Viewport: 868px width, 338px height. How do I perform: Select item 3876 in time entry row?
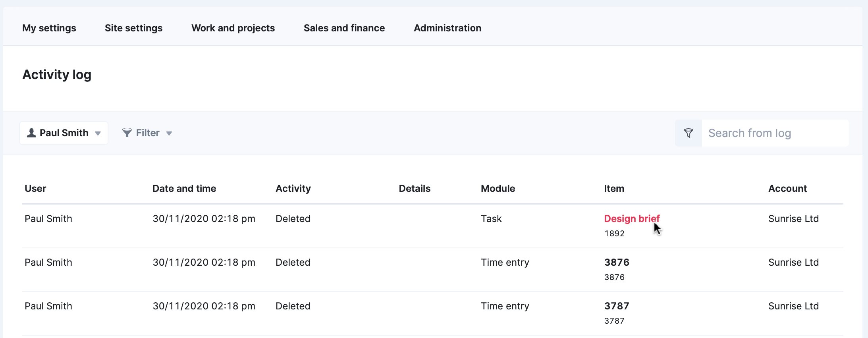click(617, 262)
